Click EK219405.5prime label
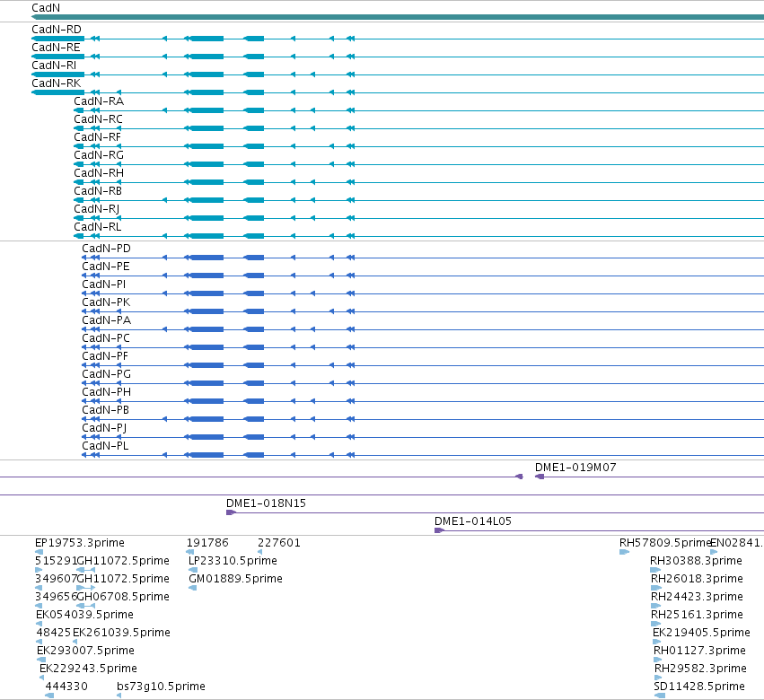764x700 pixels. 702,634
